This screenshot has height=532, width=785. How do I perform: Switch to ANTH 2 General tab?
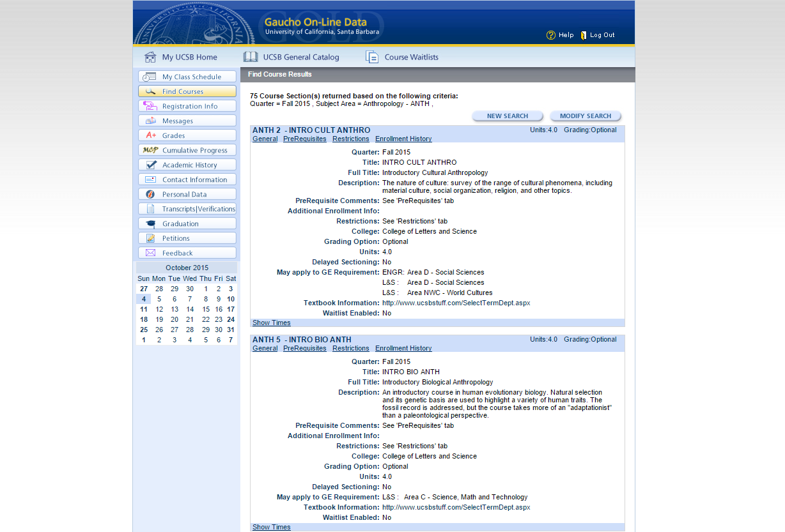click(x=265, y=139)
